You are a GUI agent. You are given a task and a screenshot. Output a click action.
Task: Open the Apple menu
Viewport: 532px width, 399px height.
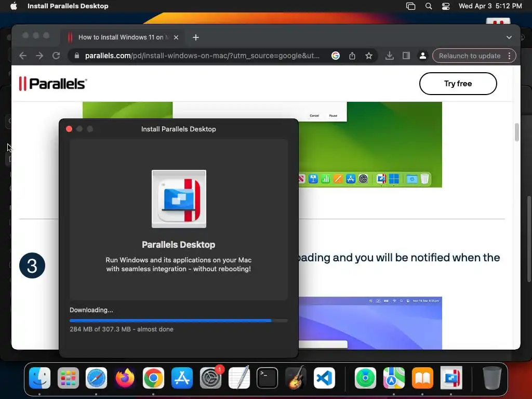click(x=14, y=6)
